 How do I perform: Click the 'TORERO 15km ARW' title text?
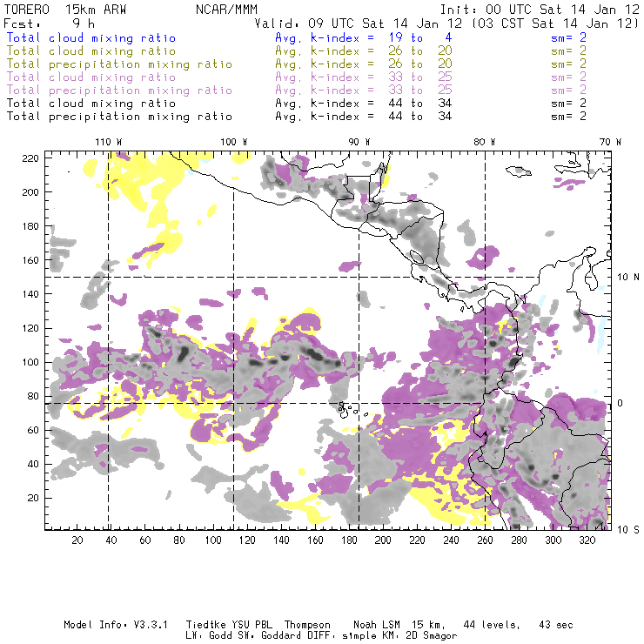click(65, 10)
